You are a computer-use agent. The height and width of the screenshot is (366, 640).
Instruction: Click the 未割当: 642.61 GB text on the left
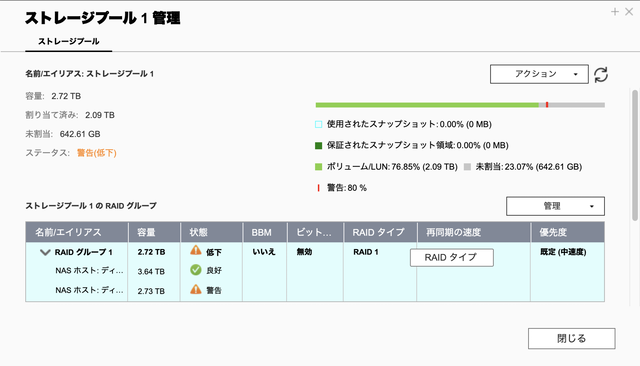(x=63, y=134)
